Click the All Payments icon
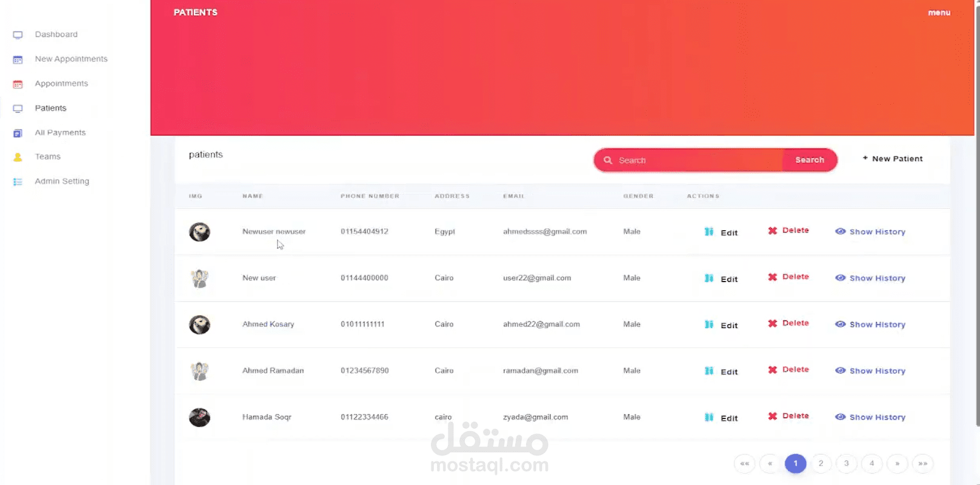This screenshot has height=485, width=980. (x=18, y=133)
